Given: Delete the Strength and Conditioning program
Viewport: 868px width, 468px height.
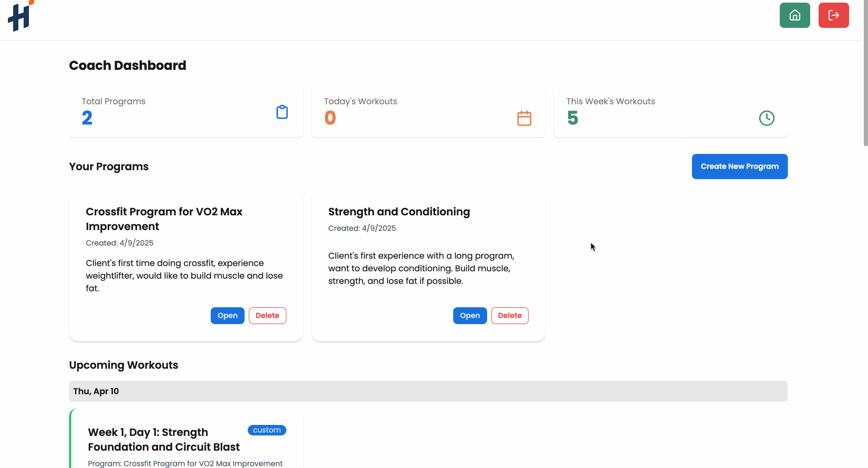Looking at the screenshot, I should [509, 315].
